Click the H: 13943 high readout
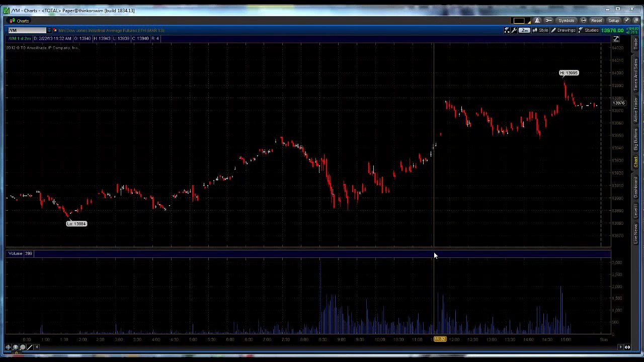The height and width of the screenshot is (362, 644). tap(102, 39)
